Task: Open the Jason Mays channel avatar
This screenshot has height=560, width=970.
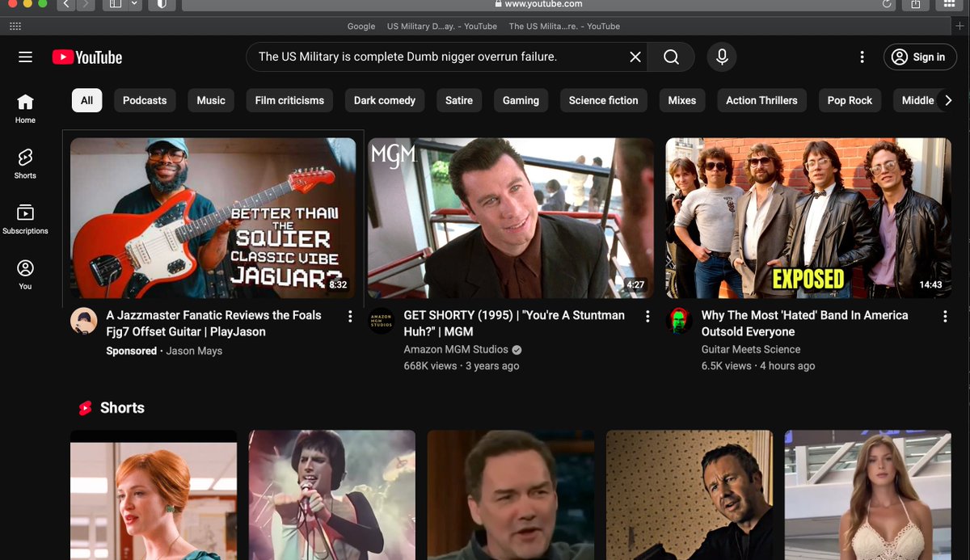Action: click(x=84, y=321)
